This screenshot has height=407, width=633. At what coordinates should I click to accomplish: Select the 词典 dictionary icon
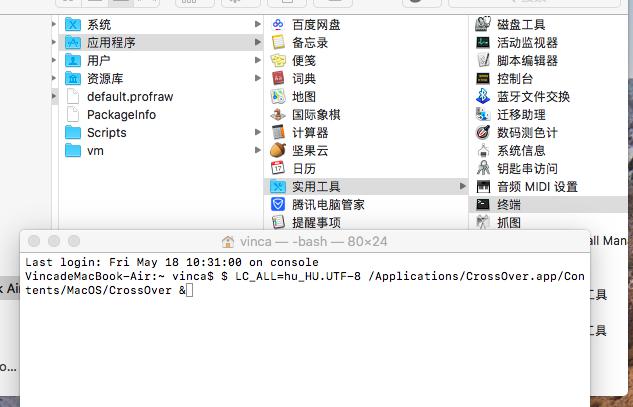coord(278,78)
